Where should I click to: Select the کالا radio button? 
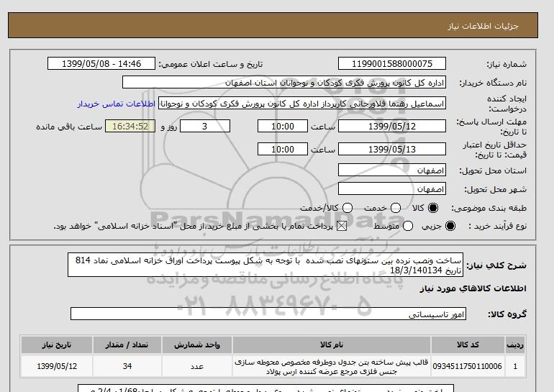[x=433, y=208]
